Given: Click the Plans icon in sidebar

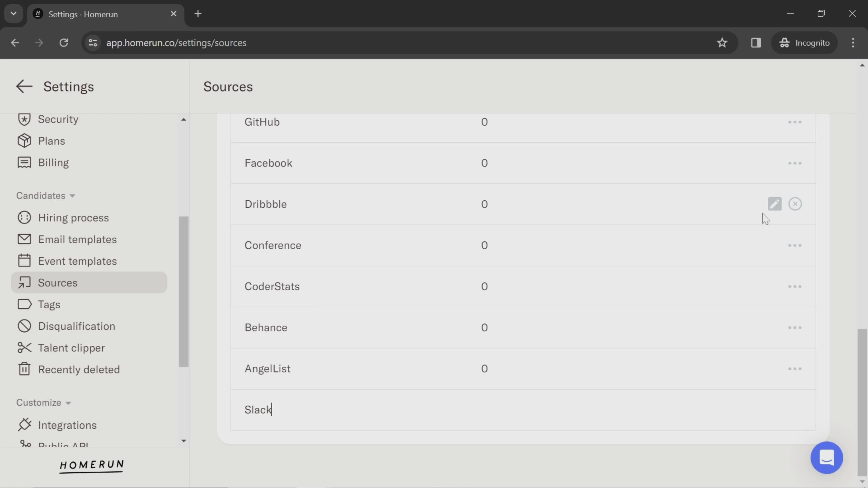Looking at the screenshot, I should 24,141.
